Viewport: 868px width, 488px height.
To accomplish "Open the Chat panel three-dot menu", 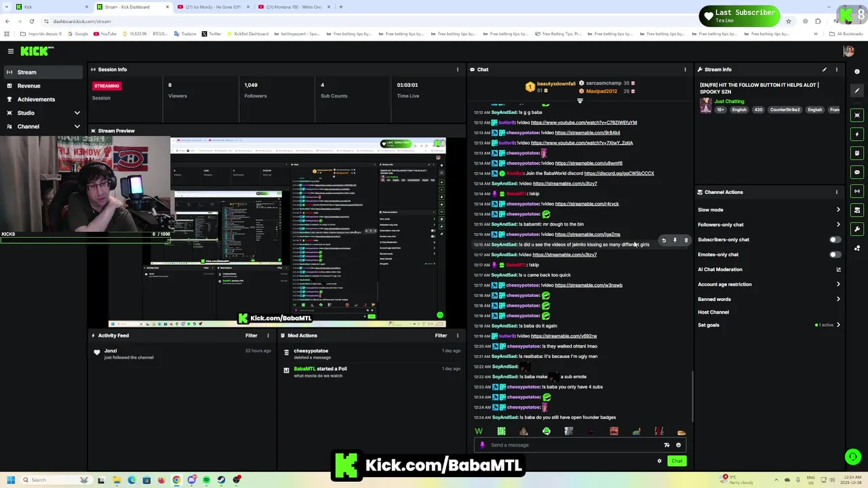I will tap(685, 69).
